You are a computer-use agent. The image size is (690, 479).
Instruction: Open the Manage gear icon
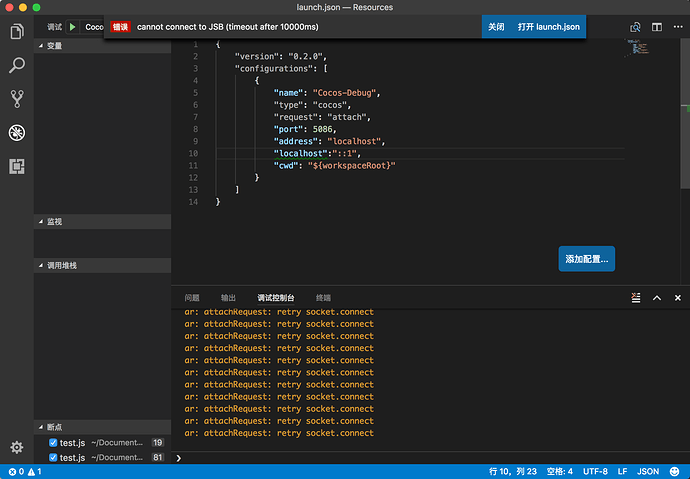coord(16,447)
